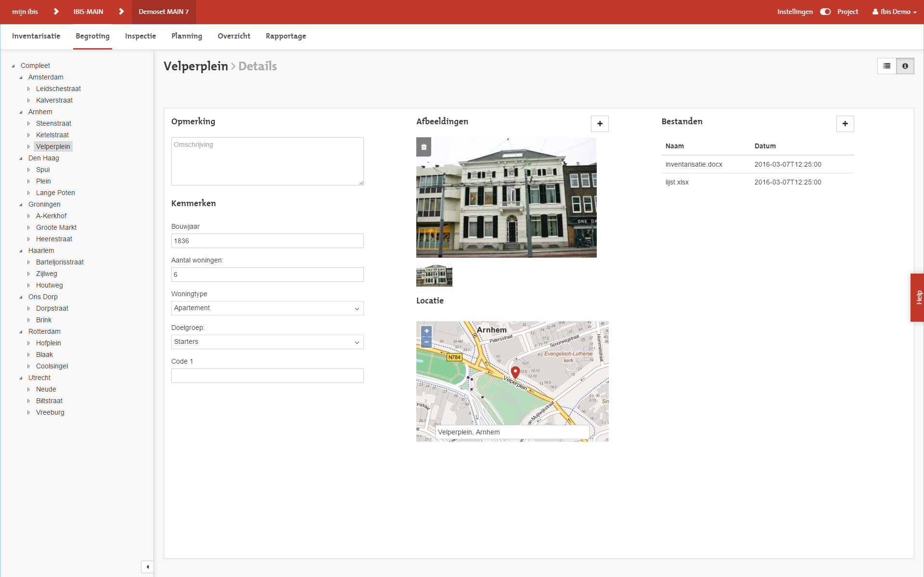Open the red Help side tab
The height and width of the screenshot is (577, 924).
point(917,297)
